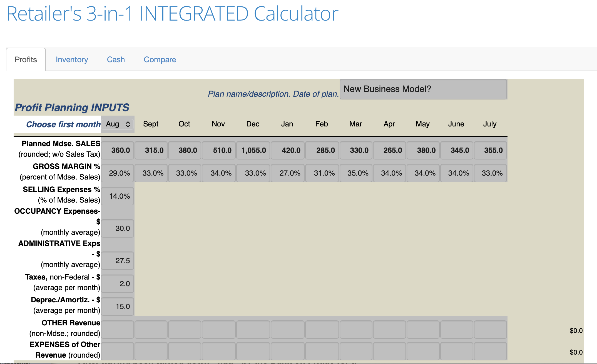Edit July planned sales 355.0

(x=491, y=150)
